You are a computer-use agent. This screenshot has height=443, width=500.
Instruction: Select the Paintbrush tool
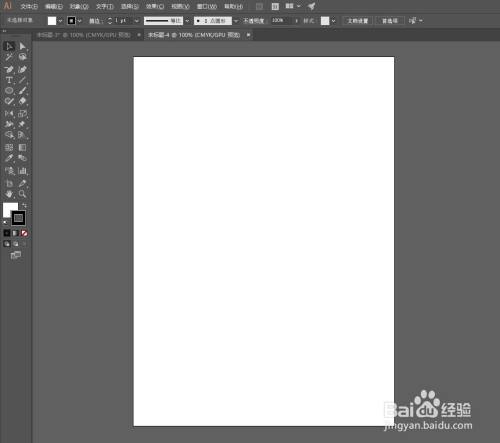coord(22,90)
